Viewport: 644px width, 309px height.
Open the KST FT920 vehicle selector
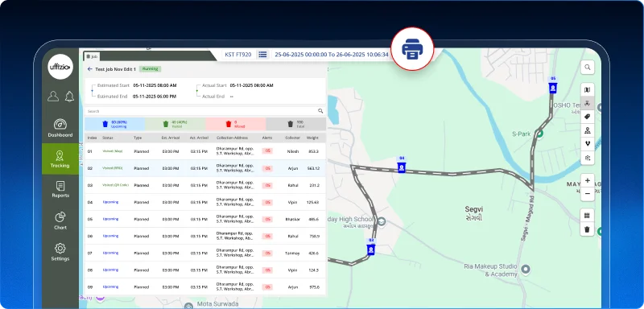[x=238, y=55]
